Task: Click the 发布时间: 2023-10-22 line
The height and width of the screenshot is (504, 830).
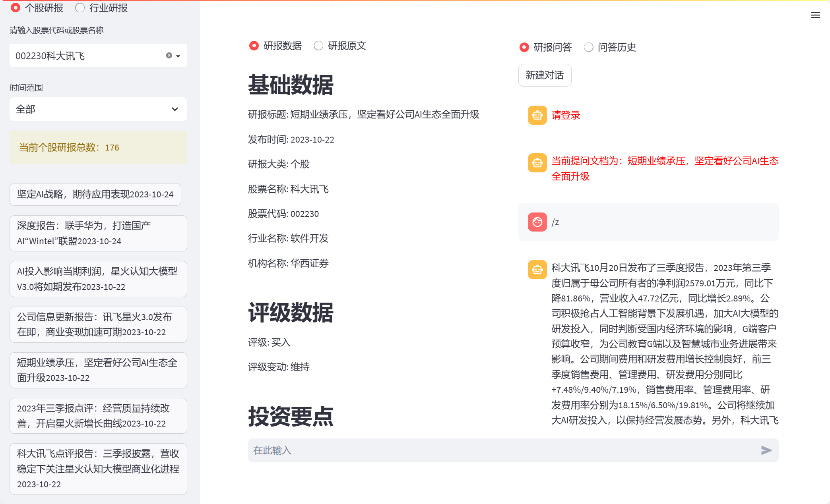Action: tap(291, 139)
